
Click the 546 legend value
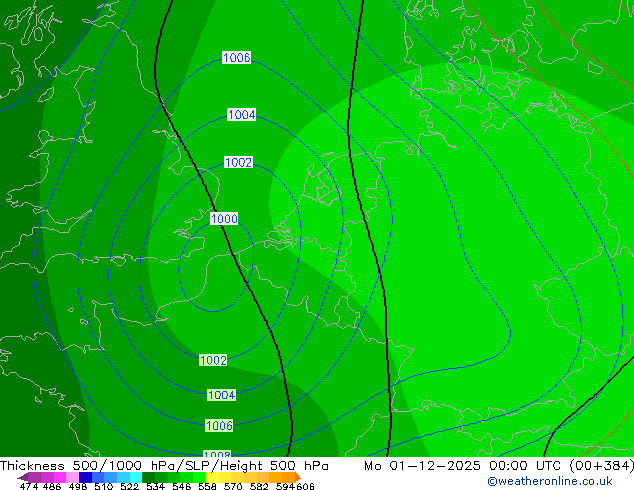tap(181, 486)
